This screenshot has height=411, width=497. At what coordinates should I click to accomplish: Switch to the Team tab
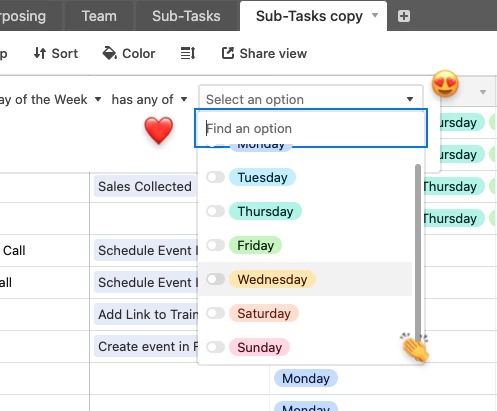[99, 16]
